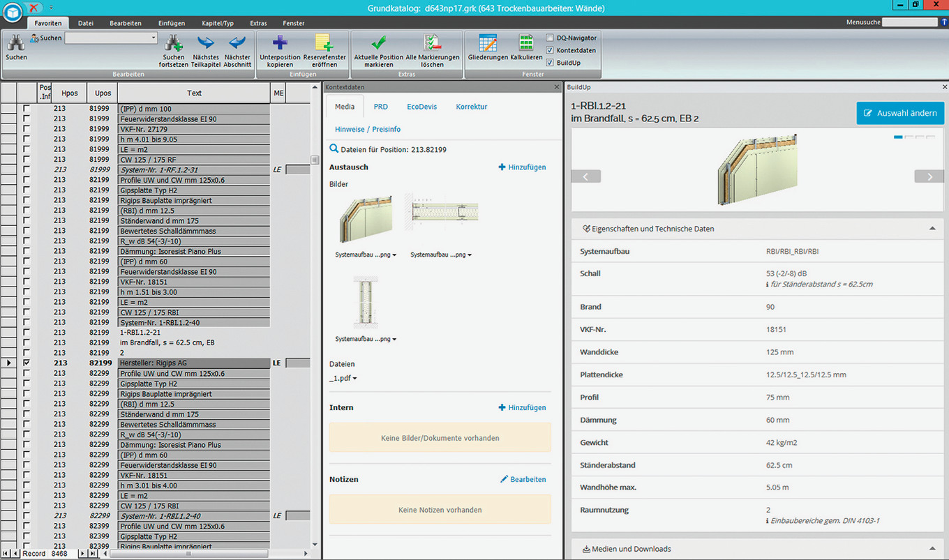
Task: Collapse Eigenschaften und Technische Daten section
Action: pyautogui.click(x=932, y=229)
